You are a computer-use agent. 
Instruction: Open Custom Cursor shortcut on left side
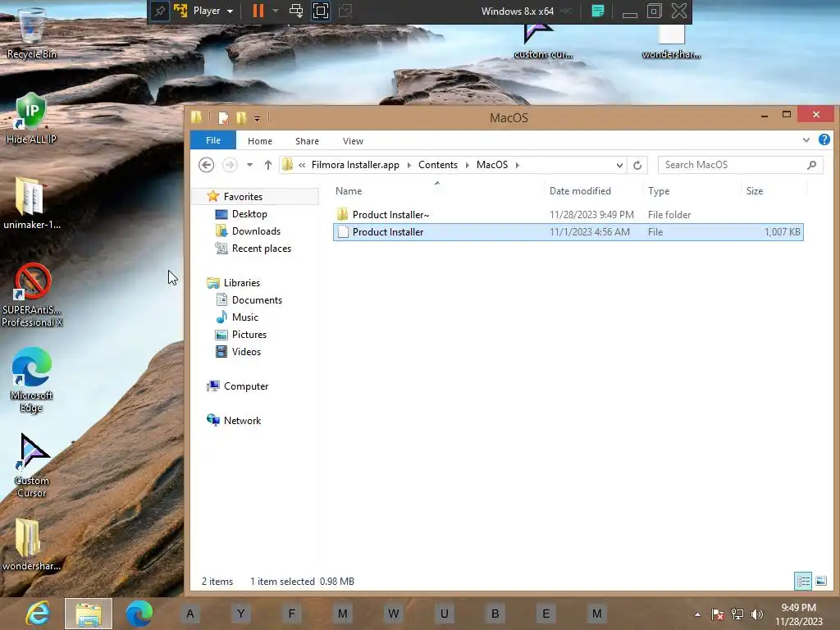(31, 465)
